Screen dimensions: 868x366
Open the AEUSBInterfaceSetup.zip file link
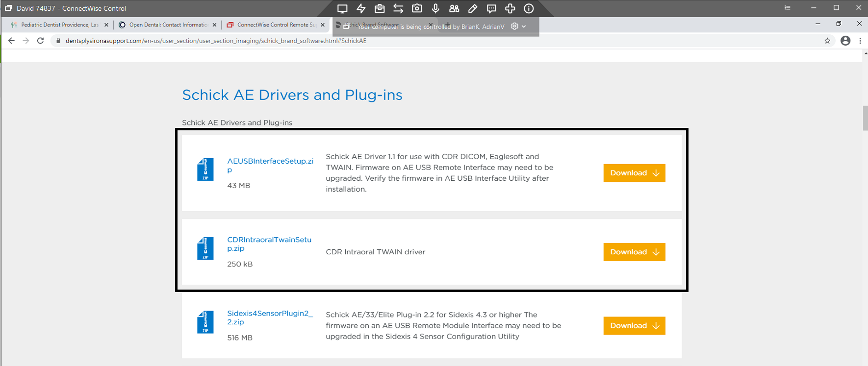coord(270,166)
